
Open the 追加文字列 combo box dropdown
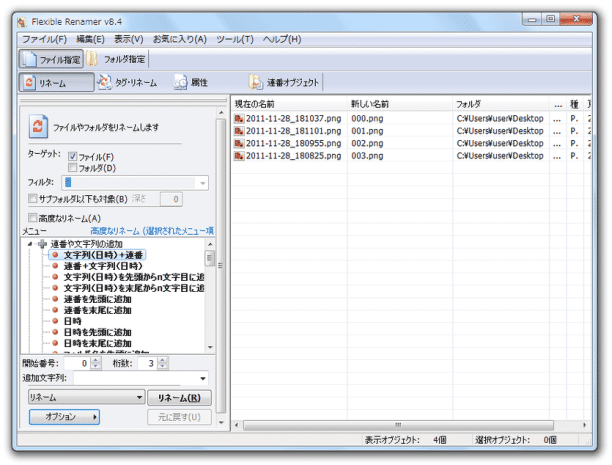203,378
